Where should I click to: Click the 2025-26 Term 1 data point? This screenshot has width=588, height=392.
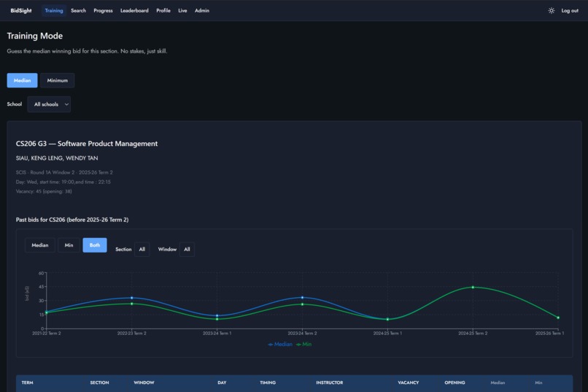click(x=558, y=318)
